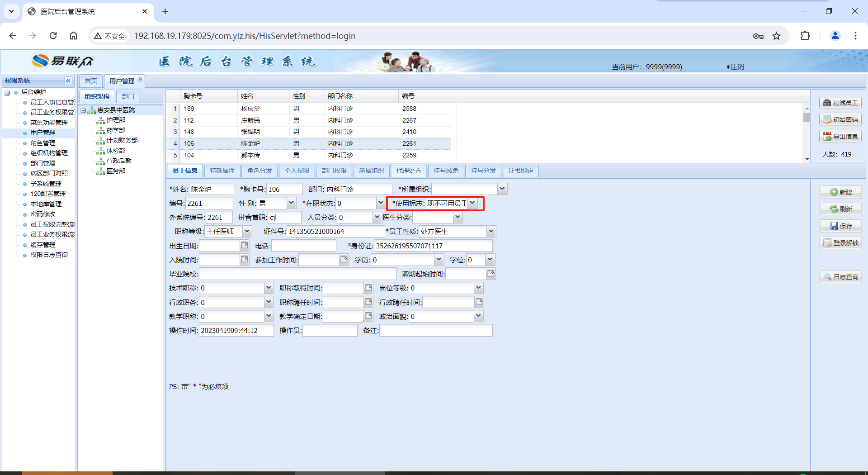Image resolution: width=868 pixels, height=475 pixels.
Task: Open 角色管理 in the sidebar
Action: coord(43,143)
